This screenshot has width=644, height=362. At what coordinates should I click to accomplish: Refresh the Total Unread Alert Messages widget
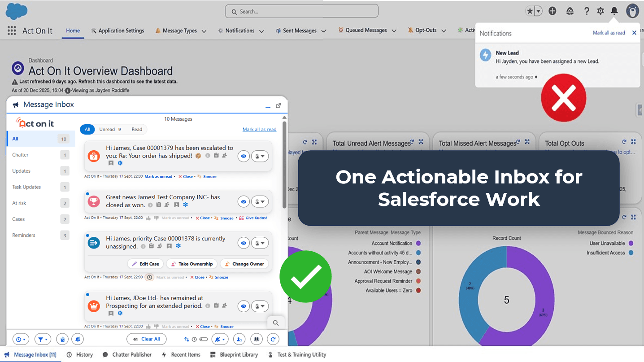point(411,142)
